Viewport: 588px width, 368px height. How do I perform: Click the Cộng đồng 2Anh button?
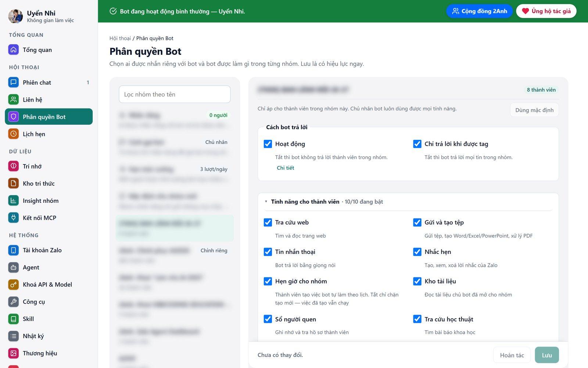(x=479, y=11)
